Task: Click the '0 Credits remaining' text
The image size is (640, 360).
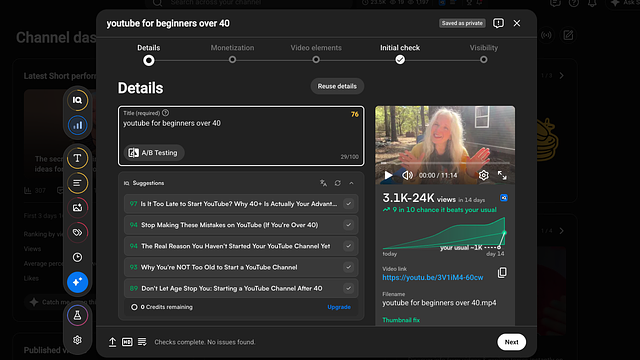Action: (167, 307)
